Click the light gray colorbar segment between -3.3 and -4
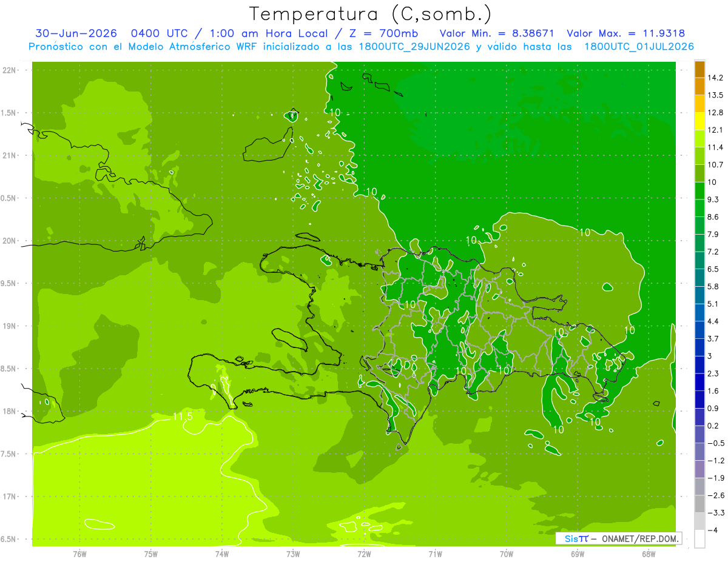The width and height of the screenshot is (728, 562). (x=699, y=521)
